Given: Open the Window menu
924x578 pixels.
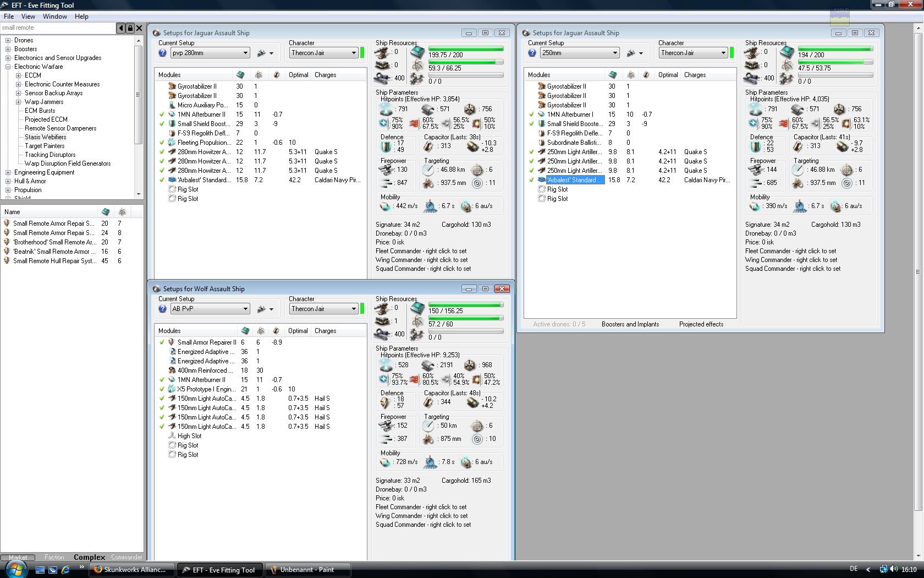Looking at the screenshot, I should tap(55, 17).
